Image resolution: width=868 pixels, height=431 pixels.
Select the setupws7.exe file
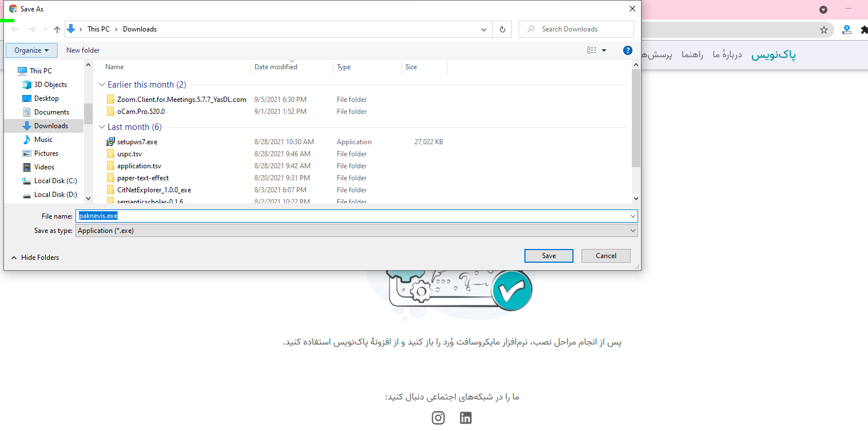pos(137,142)
